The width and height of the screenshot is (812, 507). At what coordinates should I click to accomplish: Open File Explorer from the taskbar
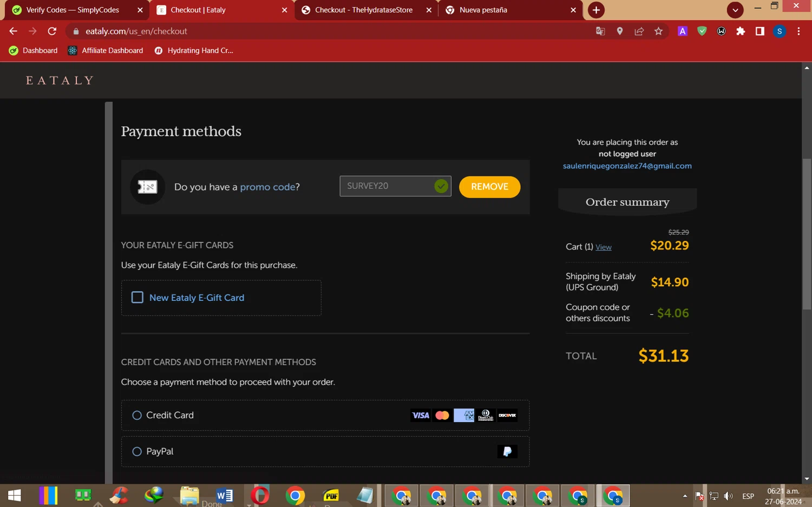pyautogui.click(x=189, y=496)
